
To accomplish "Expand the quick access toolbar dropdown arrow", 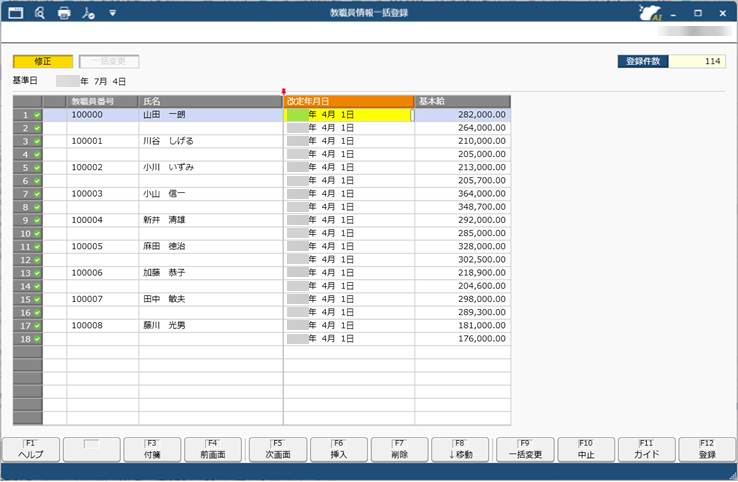I will [x=112, y=13].
